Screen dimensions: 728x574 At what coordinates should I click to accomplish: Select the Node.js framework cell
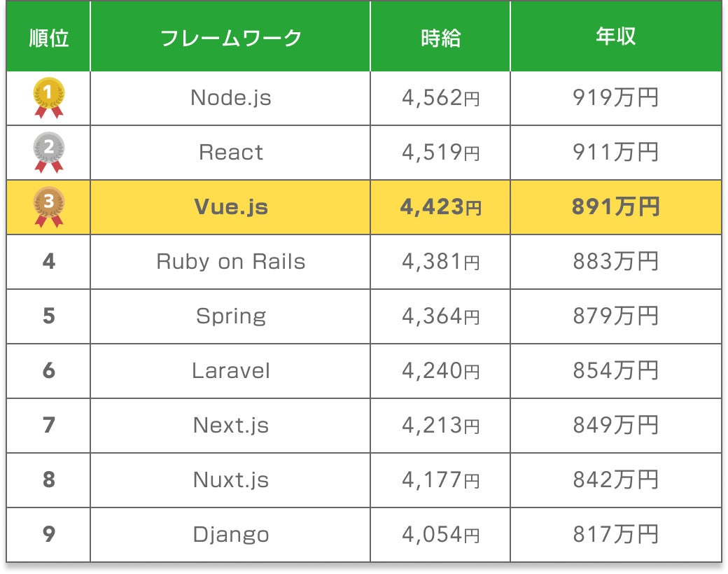click(231, 98)
